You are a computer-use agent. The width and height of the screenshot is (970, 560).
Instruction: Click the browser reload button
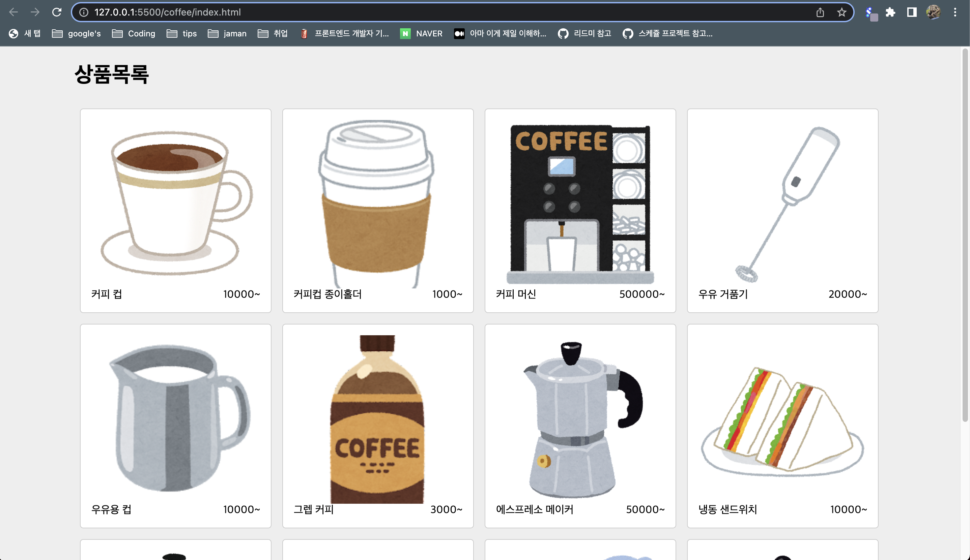pos(57,12)
